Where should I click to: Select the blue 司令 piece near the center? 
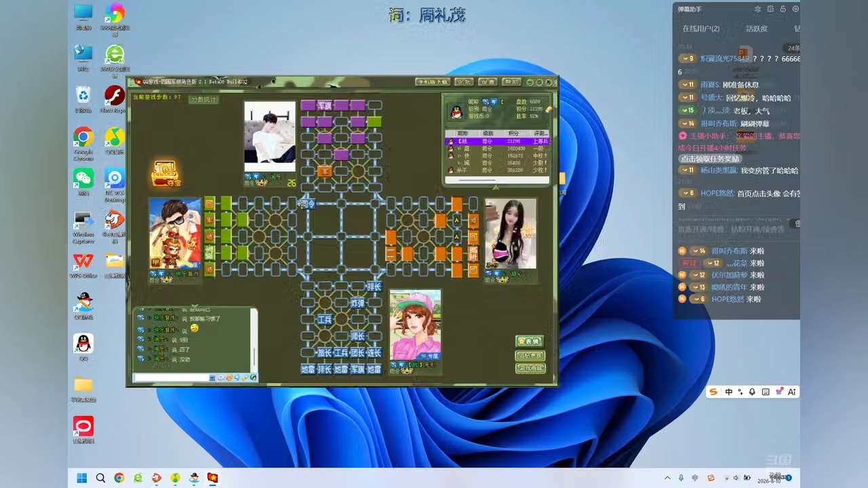308,204
